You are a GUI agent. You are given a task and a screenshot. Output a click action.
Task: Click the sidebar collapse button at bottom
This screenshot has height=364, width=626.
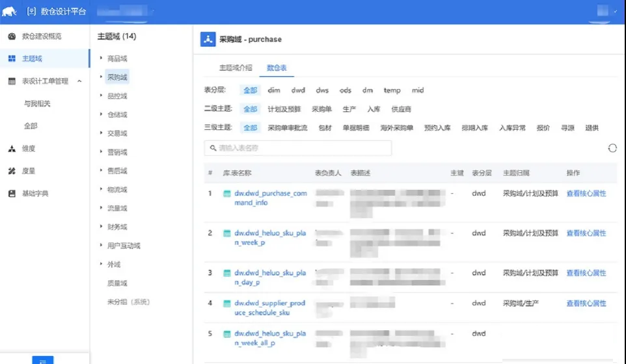pos(43,360)
